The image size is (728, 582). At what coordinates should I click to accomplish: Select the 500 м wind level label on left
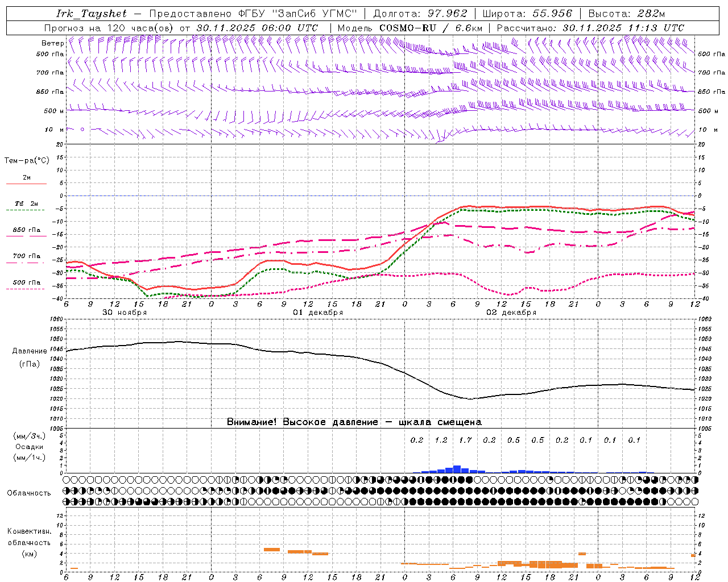point(54,111)
